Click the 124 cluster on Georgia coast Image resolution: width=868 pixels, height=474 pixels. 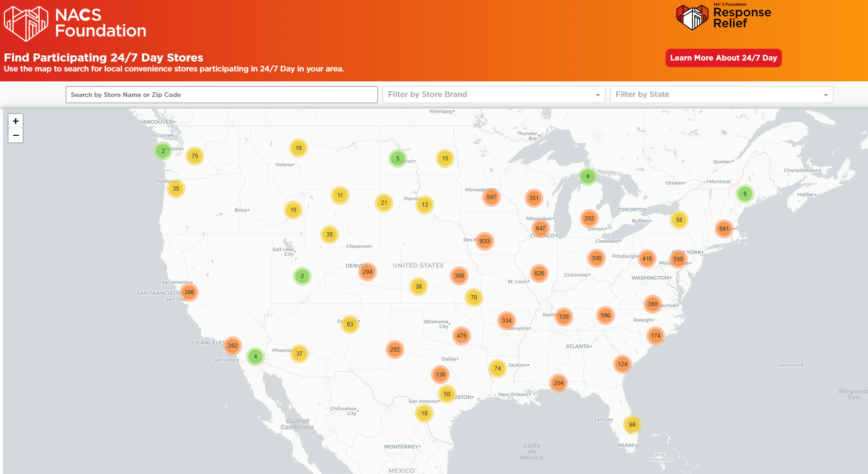click(x=623, y=364)
